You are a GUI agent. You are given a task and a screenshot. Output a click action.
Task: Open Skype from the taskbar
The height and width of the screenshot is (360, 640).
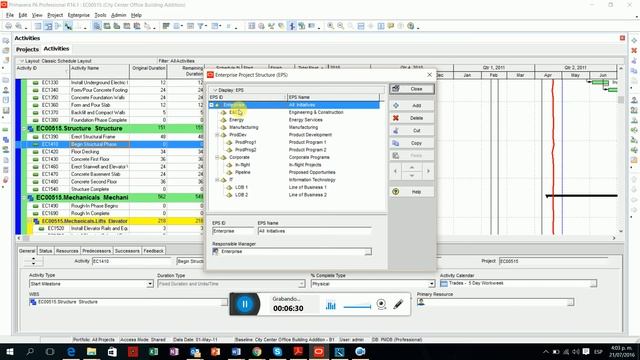278,351
